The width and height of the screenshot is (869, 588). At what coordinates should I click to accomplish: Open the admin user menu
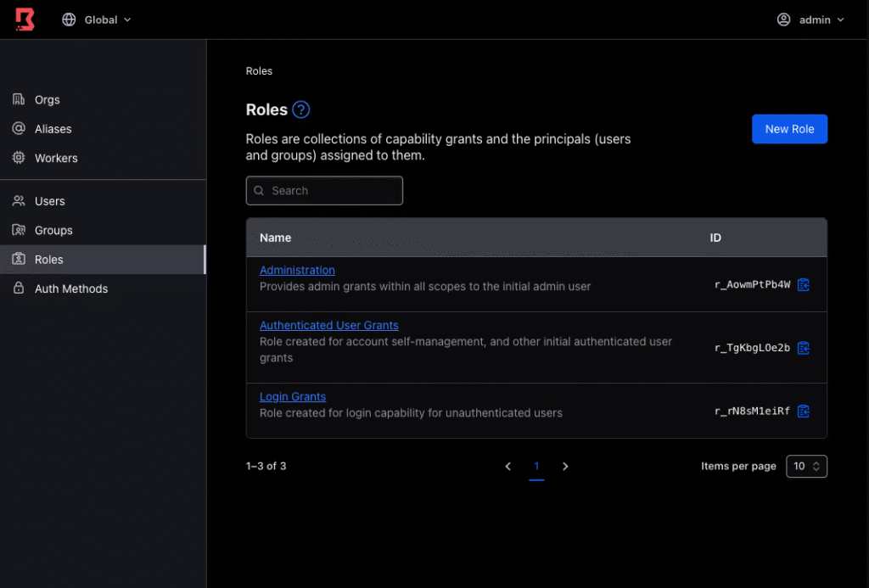coord(811,20)
